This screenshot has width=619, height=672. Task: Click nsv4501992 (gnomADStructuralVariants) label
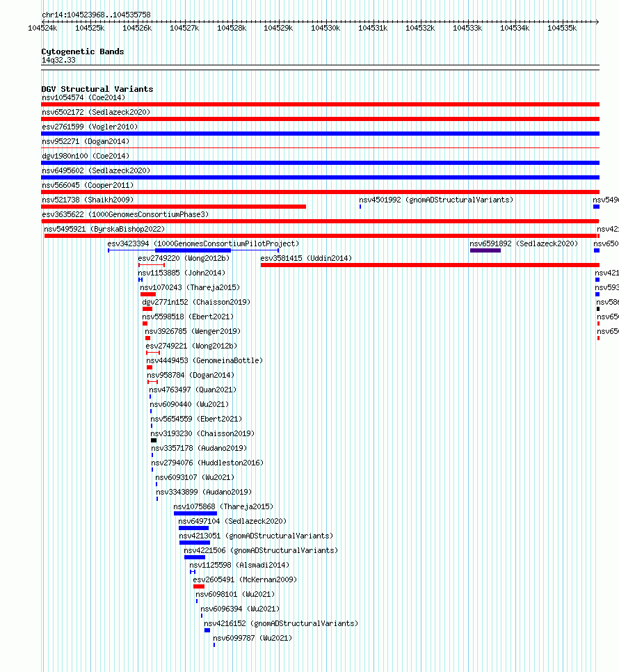(436, 200)
